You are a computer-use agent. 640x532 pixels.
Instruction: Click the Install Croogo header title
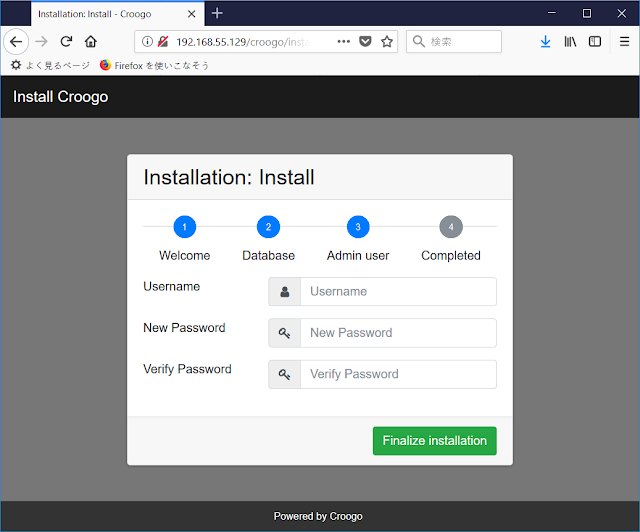tap(60, 97)
